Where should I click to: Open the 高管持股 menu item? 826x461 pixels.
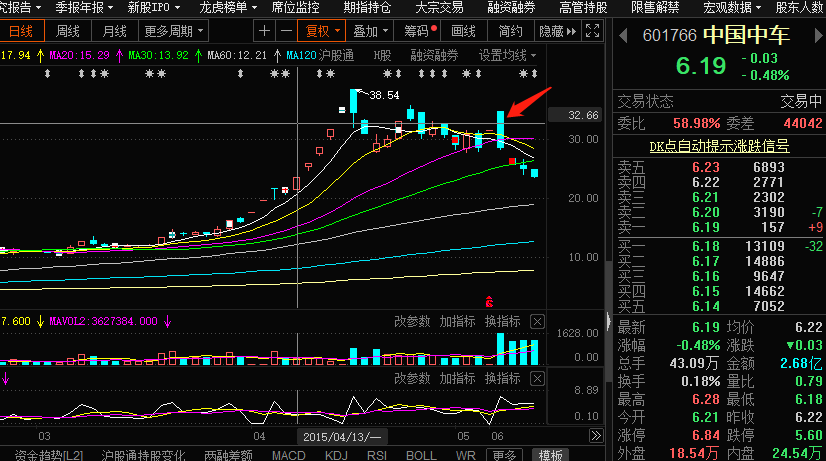pos(583,7)
